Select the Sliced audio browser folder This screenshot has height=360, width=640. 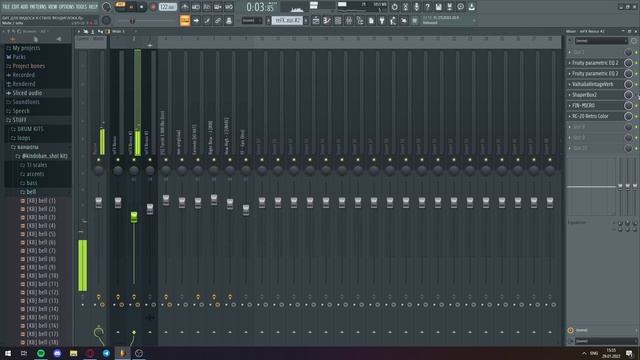click(27, 93)
